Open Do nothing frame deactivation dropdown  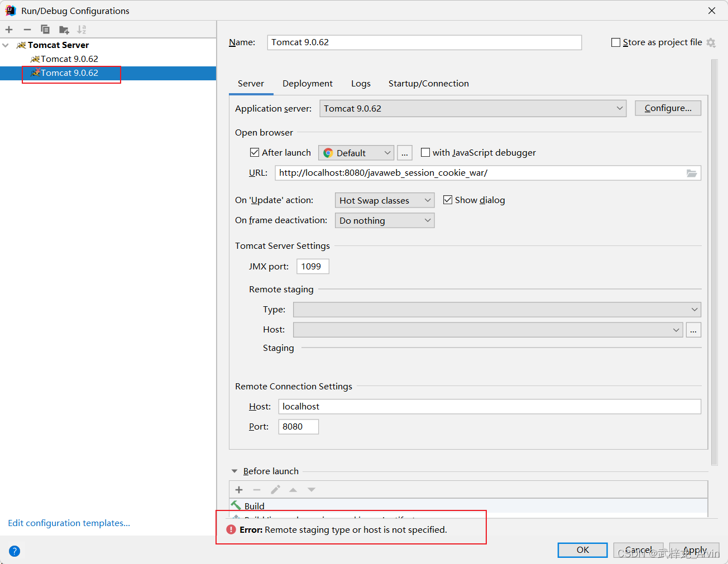385,220
